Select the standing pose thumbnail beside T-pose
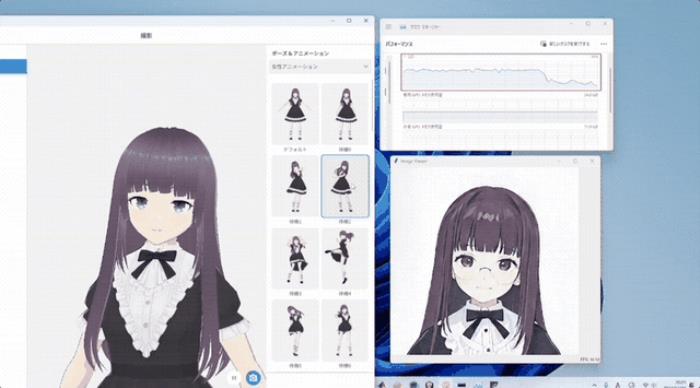Viewport: 700px width, 388px height. pyautogui.click(x=345, y=114)
